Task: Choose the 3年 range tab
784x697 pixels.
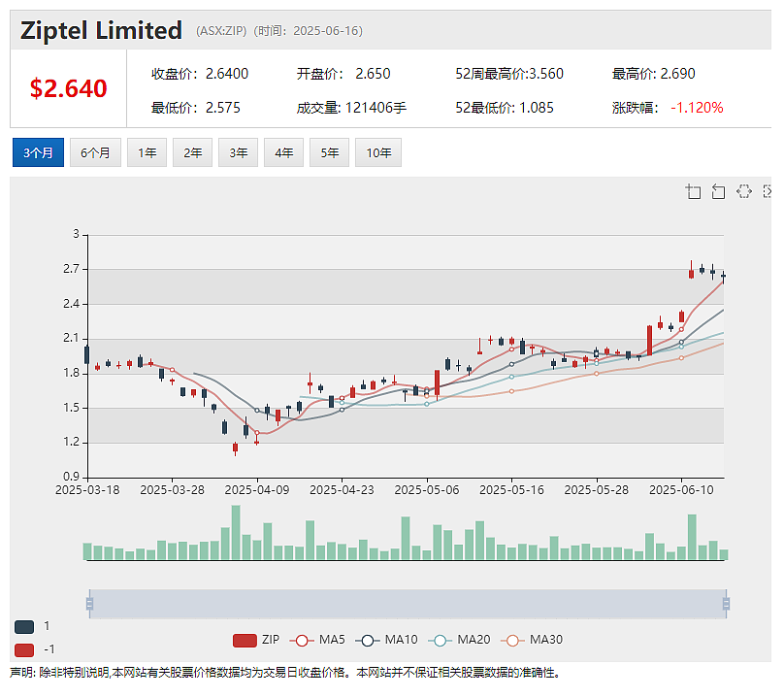Action: [238, 152]
